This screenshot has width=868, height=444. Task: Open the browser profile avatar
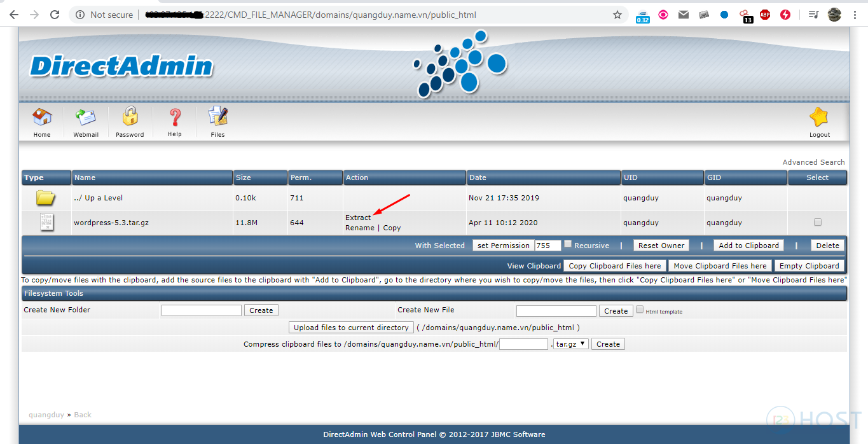tap(834, 15)
